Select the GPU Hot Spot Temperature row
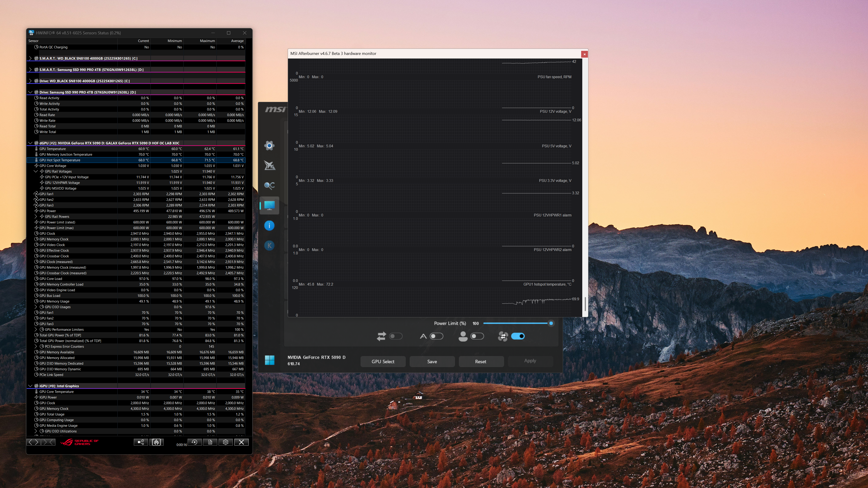The height and width of the screenshot is (488, 868). (136, 160)
